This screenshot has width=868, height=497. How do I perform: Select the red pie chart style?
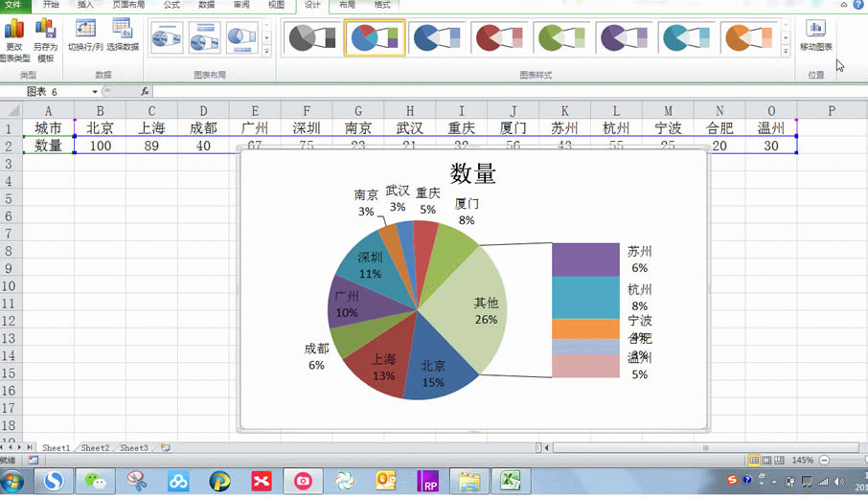(x=499, y=37)
